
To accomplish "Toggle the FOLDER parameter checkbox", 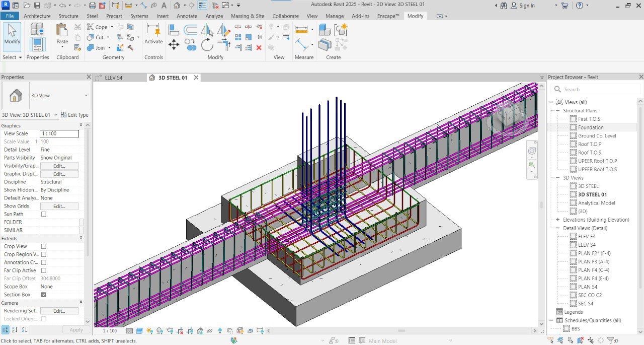I will click(82, 222).
